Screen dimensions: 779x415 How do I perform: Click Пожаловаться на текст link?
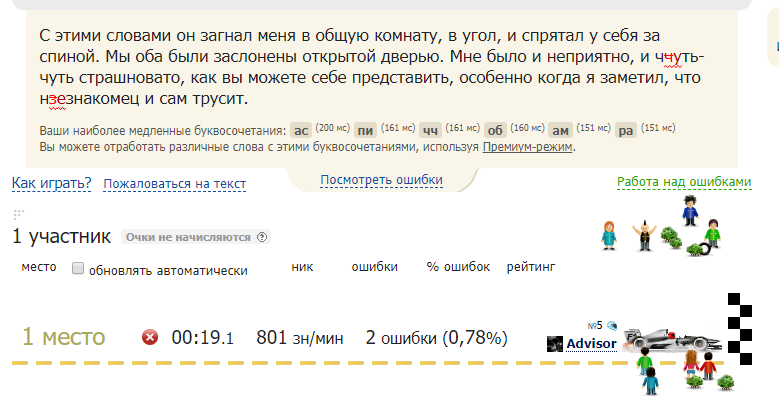click(x=175, y=183)
